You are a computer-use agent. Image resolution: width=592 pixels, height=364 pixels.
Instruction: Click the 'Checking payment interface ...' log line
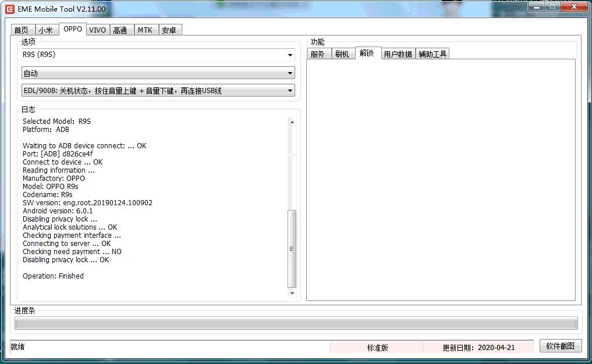point(72,235)
